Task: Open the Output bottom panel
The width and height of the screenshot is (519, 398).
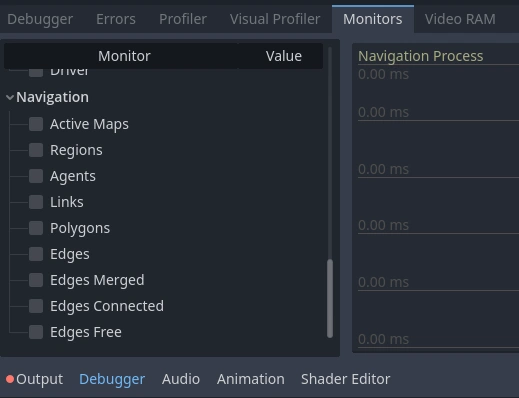Action: point(39,379)
